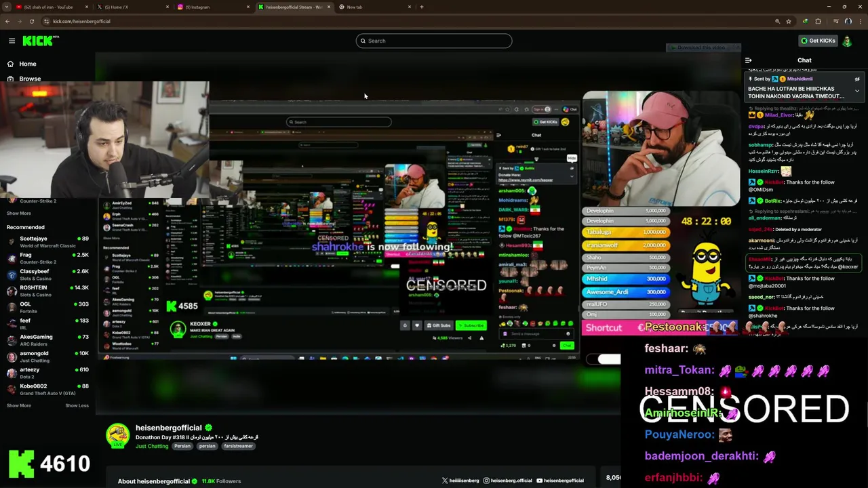Open Kobe0802 channel
868x488 pixels.
tap(47, 389)
